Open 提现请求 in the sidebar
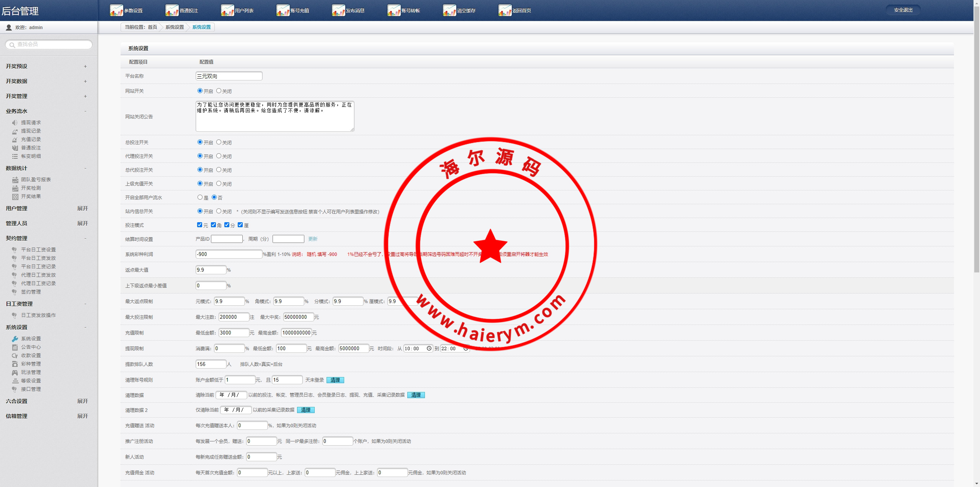980x487 pixels. pyautogui.click(x=31, y=123)
